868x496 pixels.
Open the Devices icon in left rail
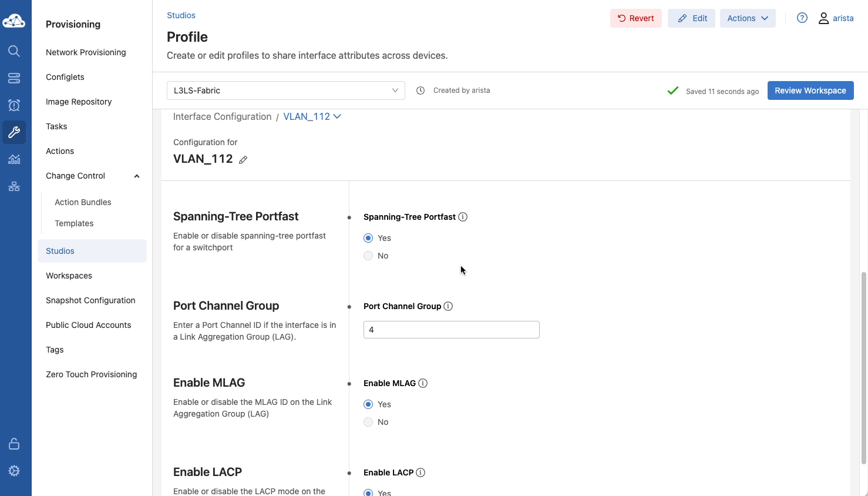pyautogui.click(x=14, y=78)
